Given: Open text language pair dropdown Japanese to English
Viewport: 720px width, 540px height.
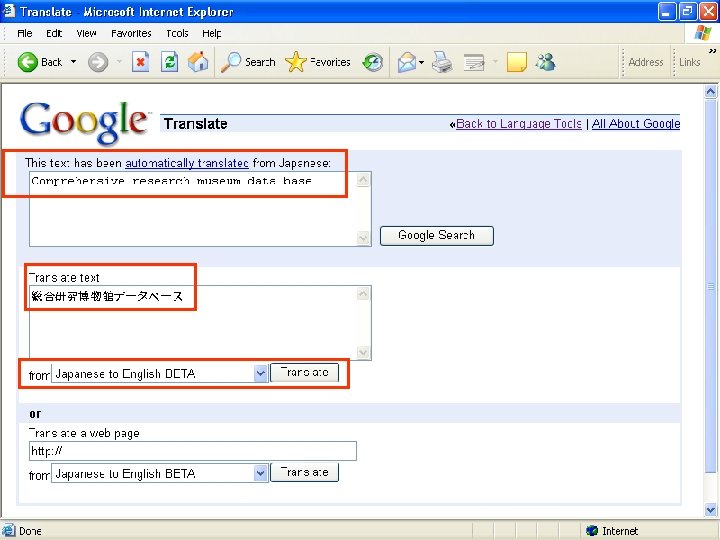Looking at the screenshot, I should click(159, 373).
